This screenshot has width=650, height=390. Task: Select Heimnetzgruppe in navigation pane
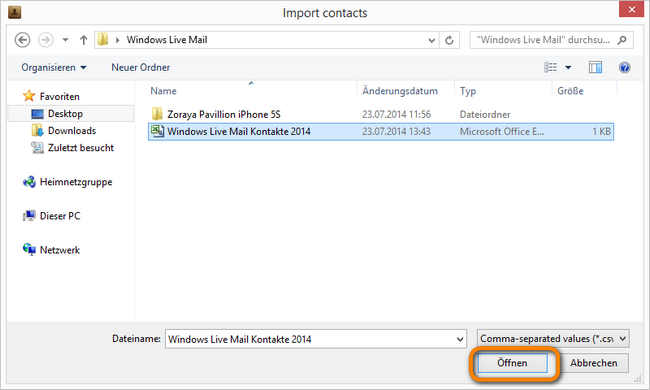click(x=76, y=182)
